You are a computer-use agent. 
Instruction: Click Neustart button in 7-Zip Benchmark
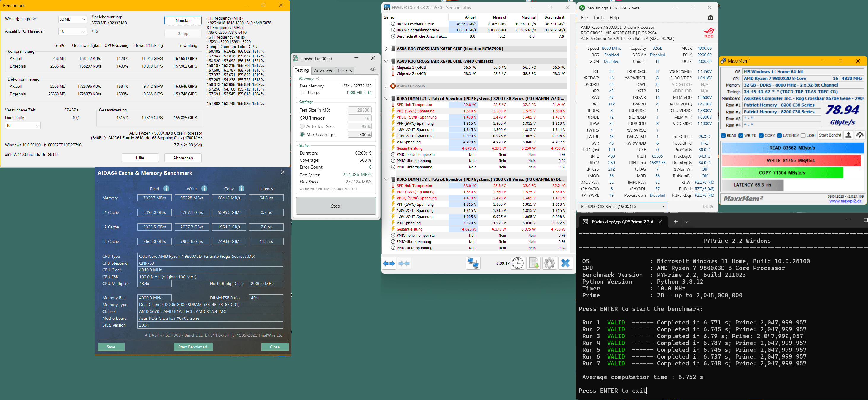pyautogui.click(x=183, y=20)
